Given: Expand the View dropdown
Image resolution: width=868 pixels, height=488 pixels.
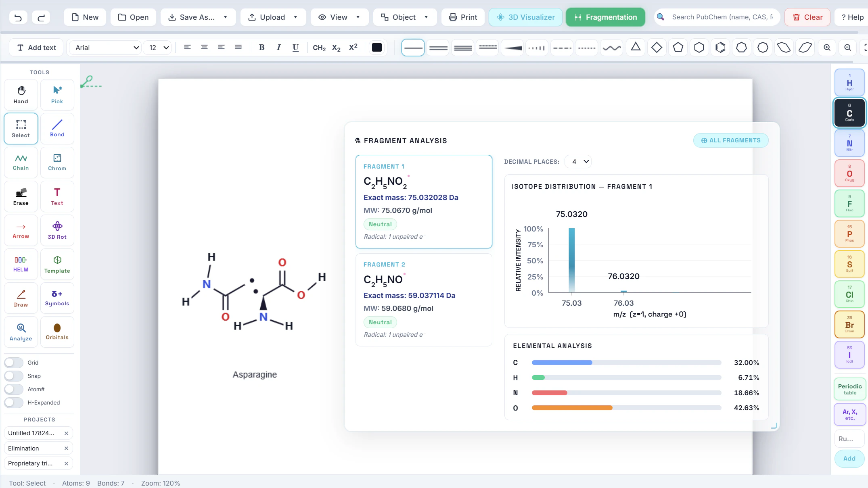Looking at the screenshot, I should [x=339, y=17].
